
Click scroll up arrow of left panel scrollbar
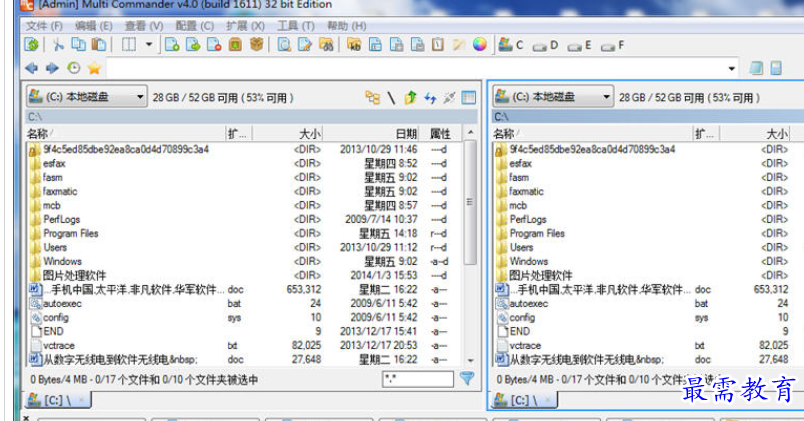point(470,133)
